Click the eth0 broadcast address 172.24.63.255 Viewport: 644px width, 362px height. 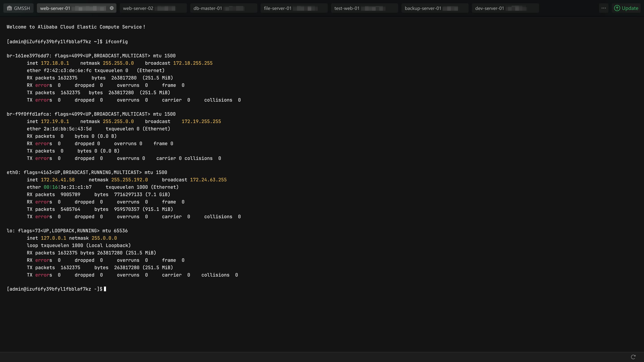click(208, 180)
